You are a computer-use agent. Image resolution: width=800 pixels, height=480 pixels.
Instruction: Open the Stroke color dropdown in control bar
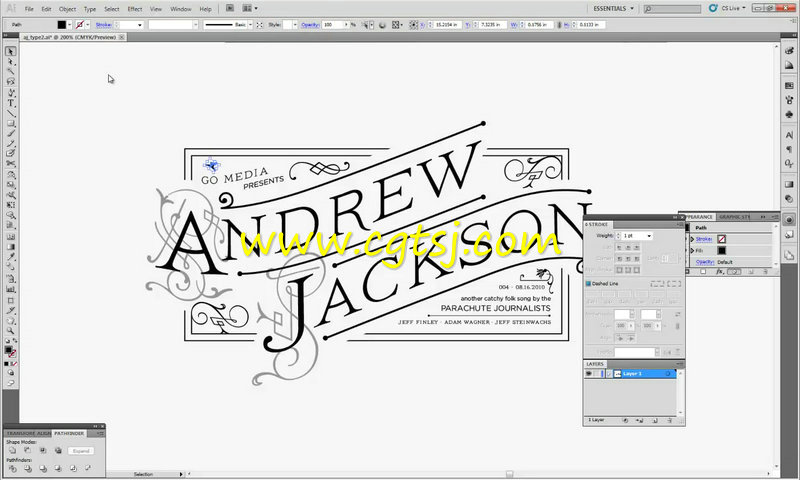(88, 24)
